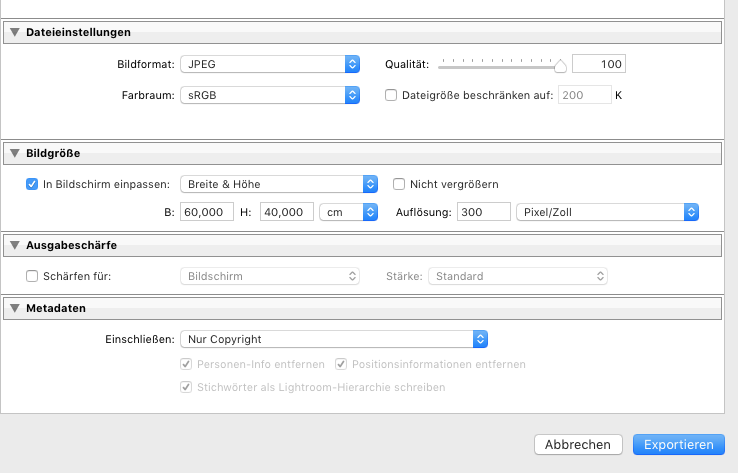
Task: Open the Einschließen Nur Copyright dropdown
Action: tap(333, 339)
